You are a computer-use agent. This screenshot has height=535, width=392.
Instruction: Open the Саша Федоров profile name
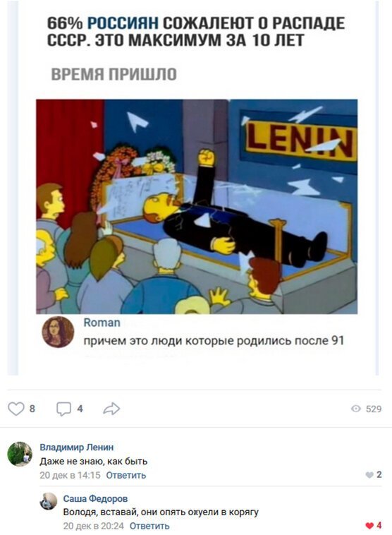[95, 498]
